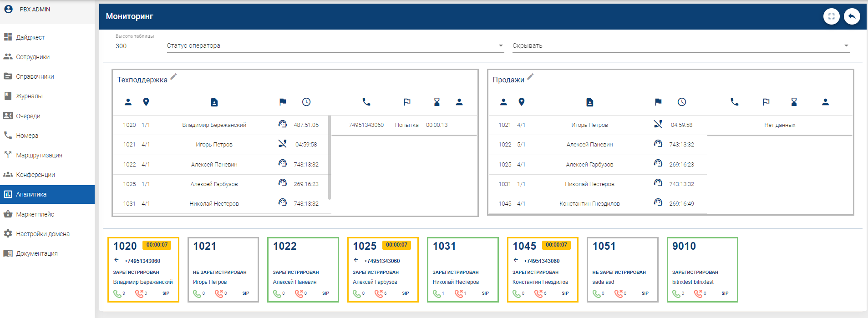Click the clock column icon in Техподдержка
The height and width of the screenshot is (318, 868).
click(306, 102)
